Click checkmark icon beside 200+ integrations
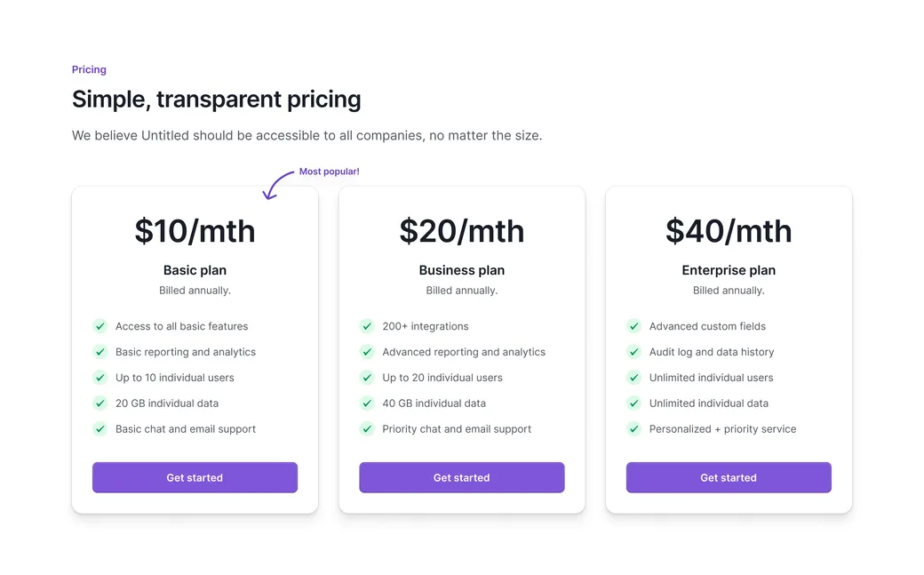The image size is (924, 575). 367,326
